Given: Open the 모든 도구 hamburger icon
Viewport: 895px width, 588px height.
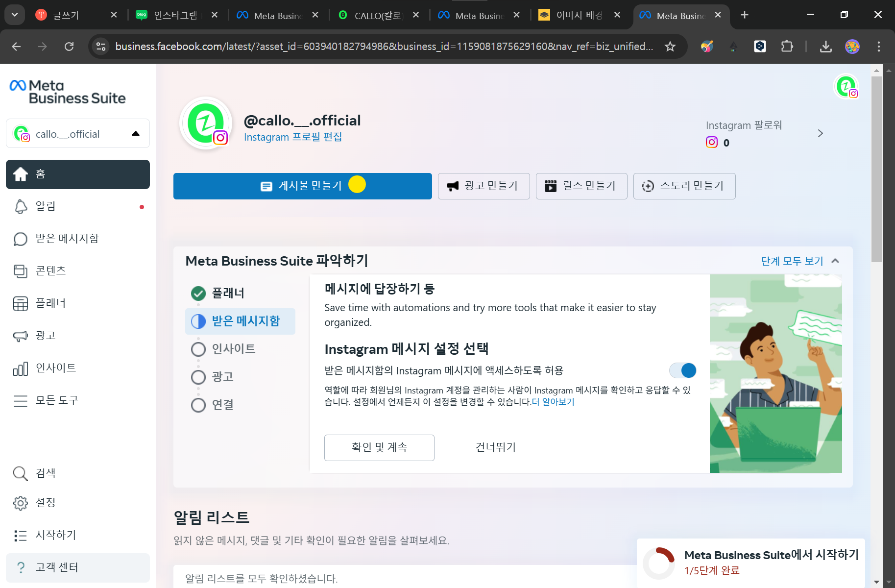Looking at the screenshot, I should [21, 400].
